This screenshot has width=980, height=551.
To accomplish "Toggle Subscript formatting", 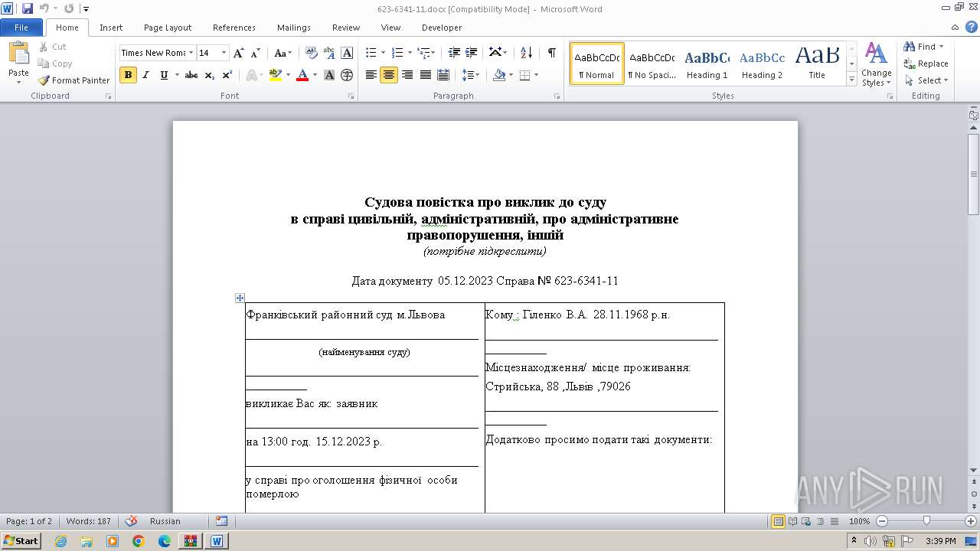I will 209,75.
